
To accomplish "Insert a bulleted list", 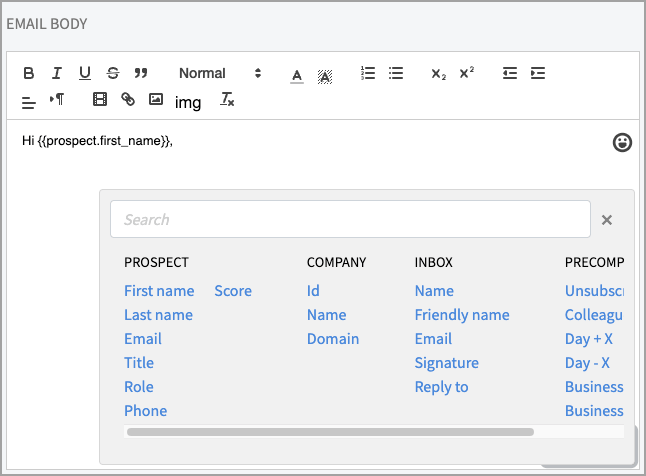I will (396, 73).
